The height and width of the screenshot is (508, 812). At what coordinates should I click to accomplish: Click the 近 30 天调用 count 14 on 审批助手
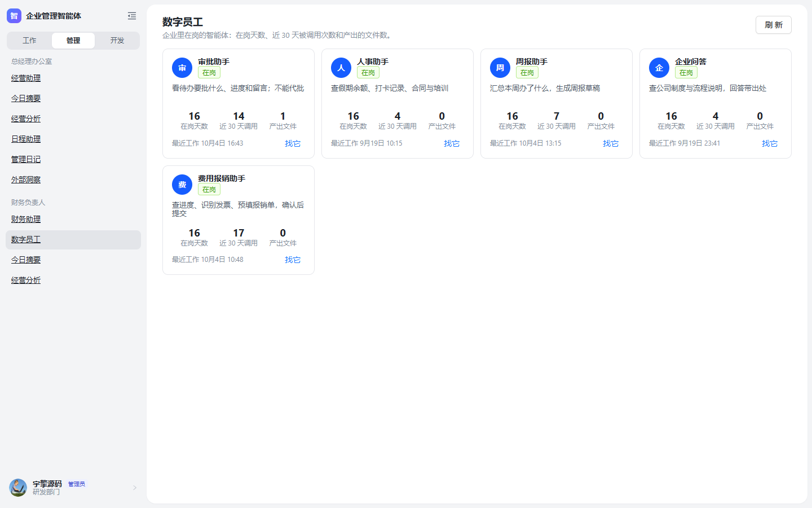point(239,116)
